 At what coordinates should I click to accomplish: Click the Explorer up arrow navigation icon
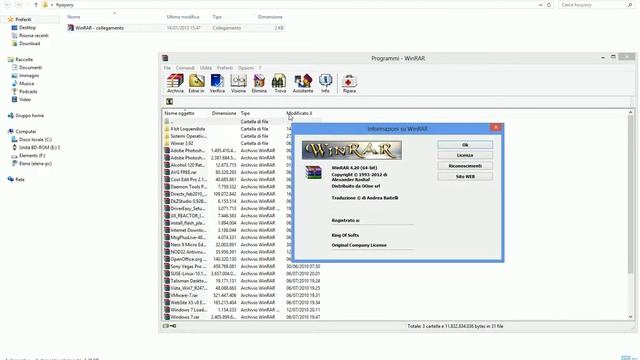tap(36, 5)
